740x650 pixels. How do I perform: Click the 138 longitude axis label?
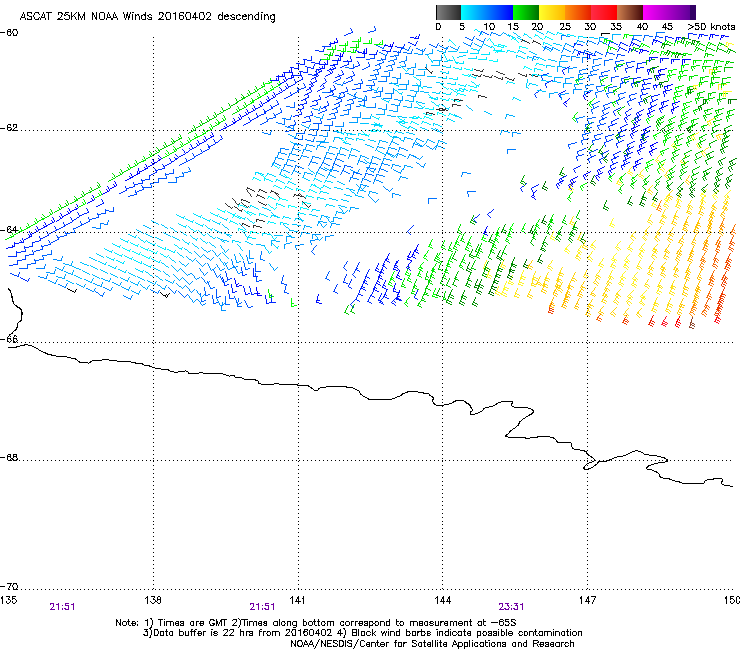point(153,600)
